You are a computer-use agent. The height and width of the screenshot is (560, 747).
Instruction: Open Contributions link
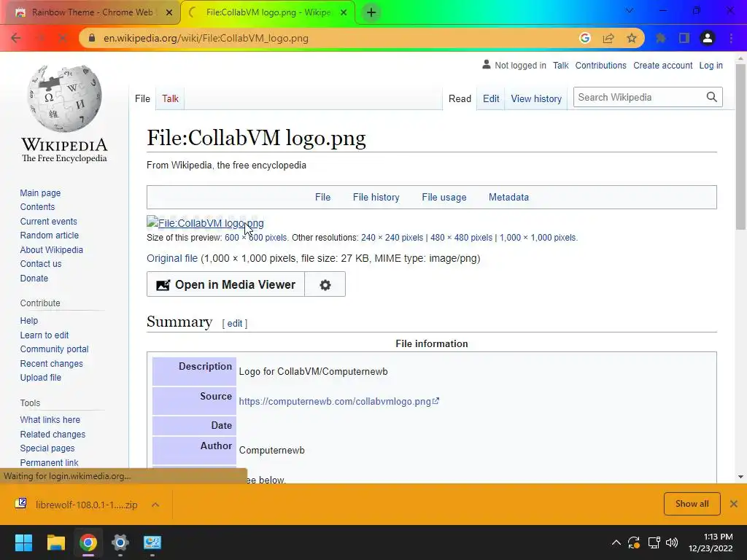(x=600, y=65)
